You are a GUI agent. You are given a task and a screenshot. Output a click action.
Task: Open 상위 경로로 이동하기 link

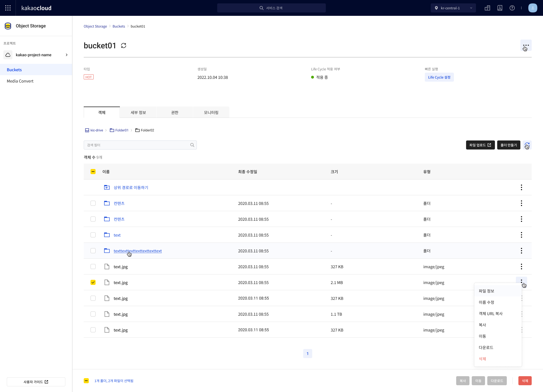[x=131, y=187]
